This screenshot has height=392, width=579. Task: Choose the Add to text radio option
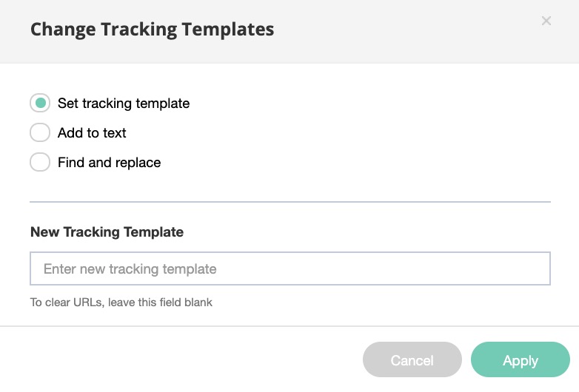pyautogui.click(x=40, y=132)
